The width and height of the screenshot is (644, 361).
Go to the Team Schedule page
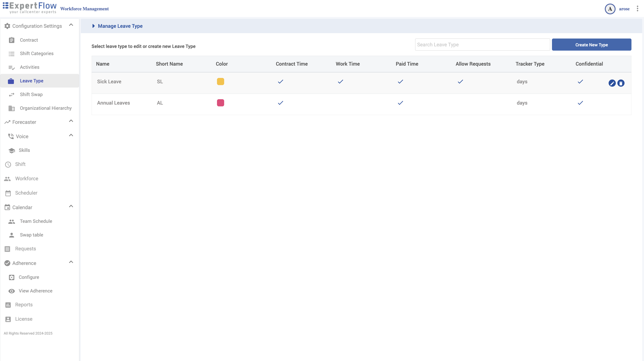click(36, 221)
